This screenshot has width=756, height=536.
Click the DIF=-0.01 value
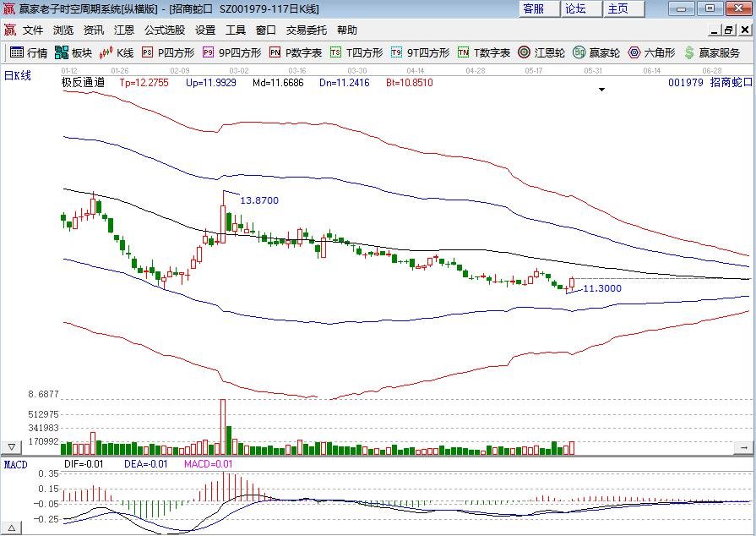tap(84, 464)
